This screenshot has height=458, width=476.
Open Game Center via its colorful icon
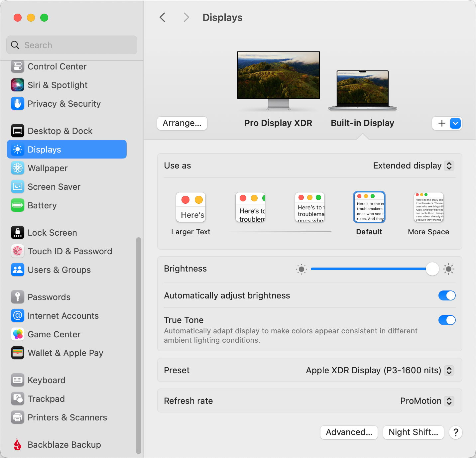coord(17,334)
